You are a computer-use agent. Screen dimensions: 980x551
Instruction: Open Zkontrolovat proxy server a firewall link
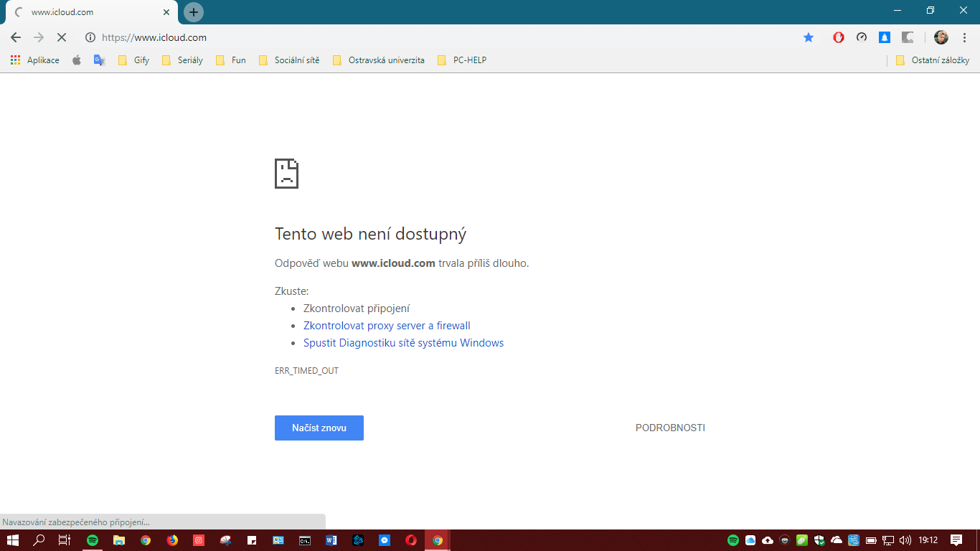[387, 326]
